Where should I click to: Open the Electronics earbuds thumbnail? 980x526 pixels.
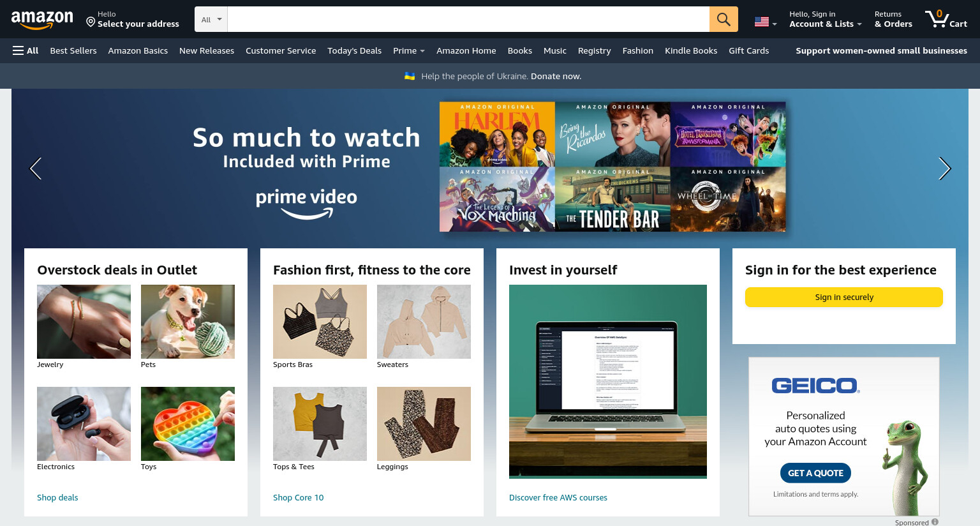84,424
